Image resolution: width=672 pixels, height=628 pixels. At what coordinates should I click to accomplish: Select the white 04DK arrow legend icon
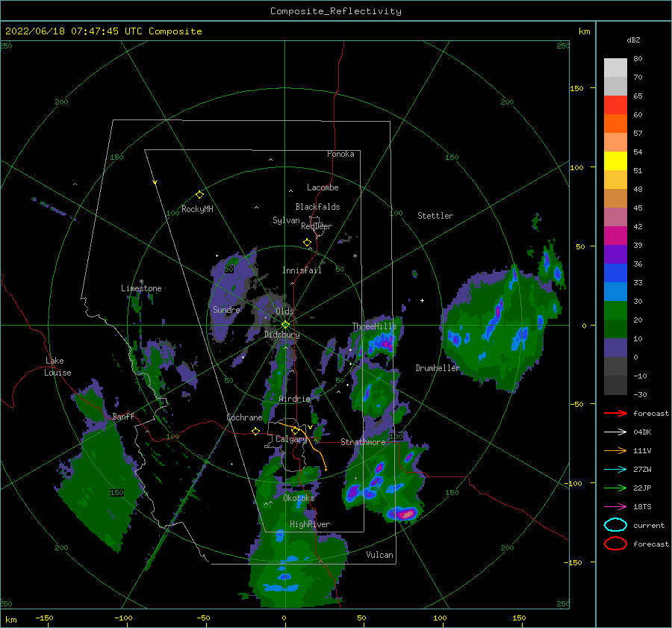[615, 432]
